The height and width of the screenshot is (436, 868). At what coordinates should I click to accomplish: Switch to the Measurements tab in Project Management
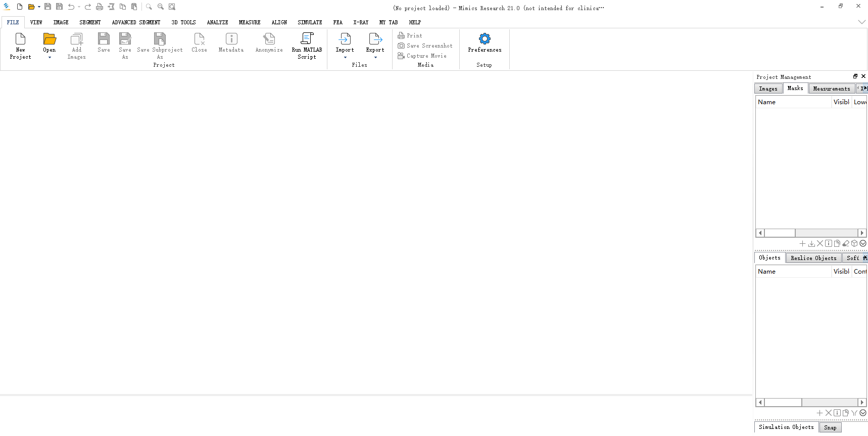(x=831, y=89)
